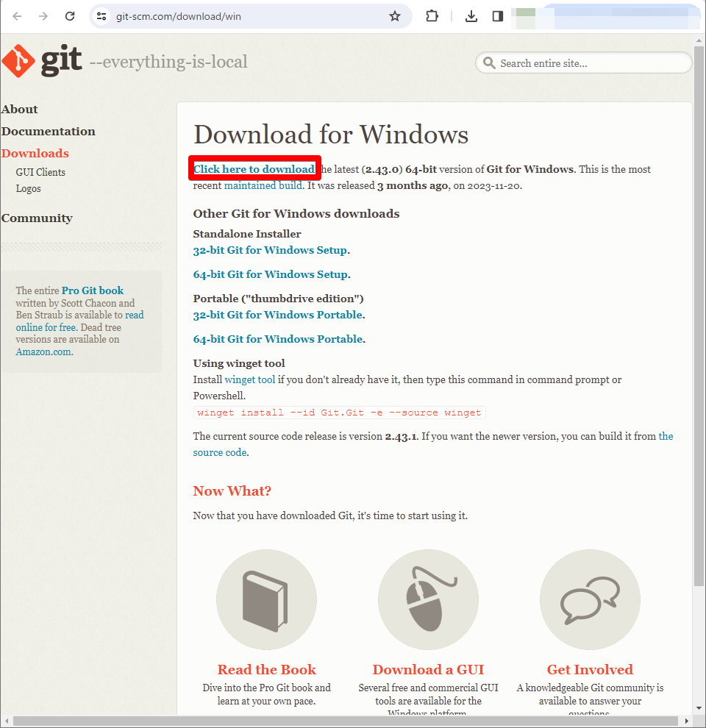Open the winget tool link

[x=250, y=379]
